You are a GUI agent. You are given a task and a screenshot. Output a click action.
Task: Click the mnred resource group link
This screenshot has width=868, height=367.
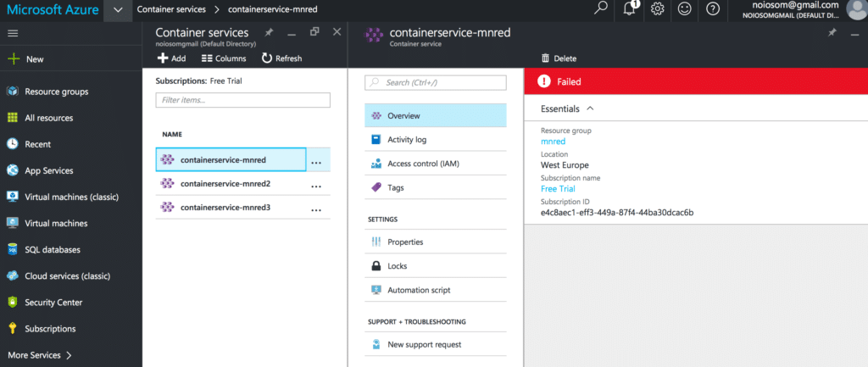click(x=553, y=142)
